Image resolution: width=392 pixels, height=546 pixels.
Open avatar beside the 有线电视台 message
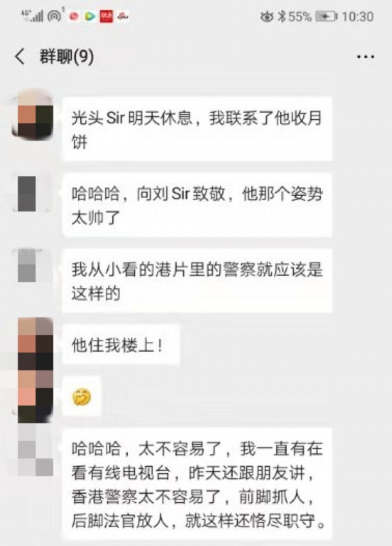point(34,449)
